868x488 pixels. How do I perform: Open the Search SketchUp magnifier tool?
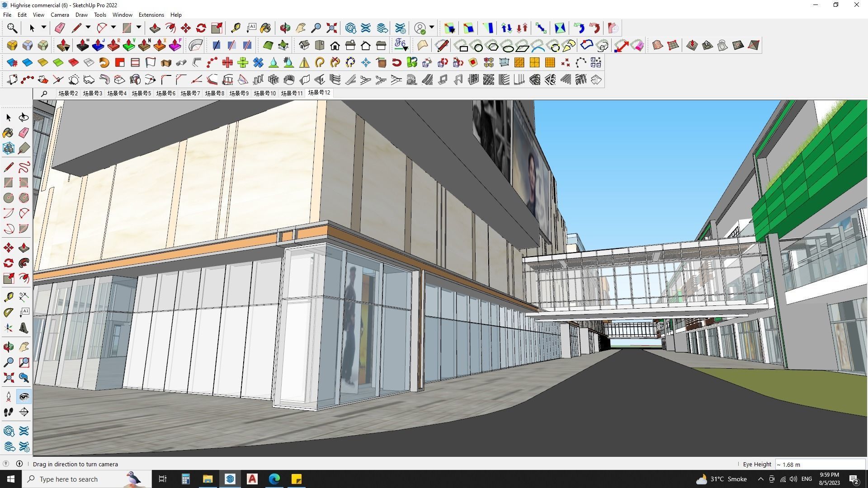tap(12, 28)
